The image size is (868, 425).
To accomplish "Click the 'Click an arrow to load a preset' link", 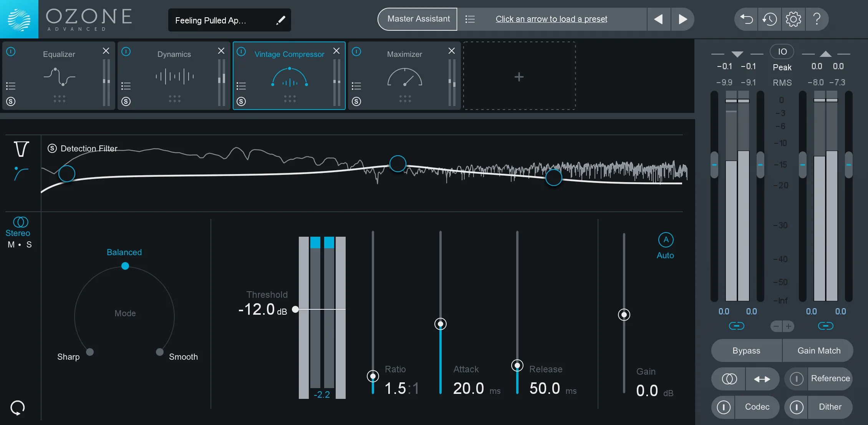I will (x=551, y=19).
